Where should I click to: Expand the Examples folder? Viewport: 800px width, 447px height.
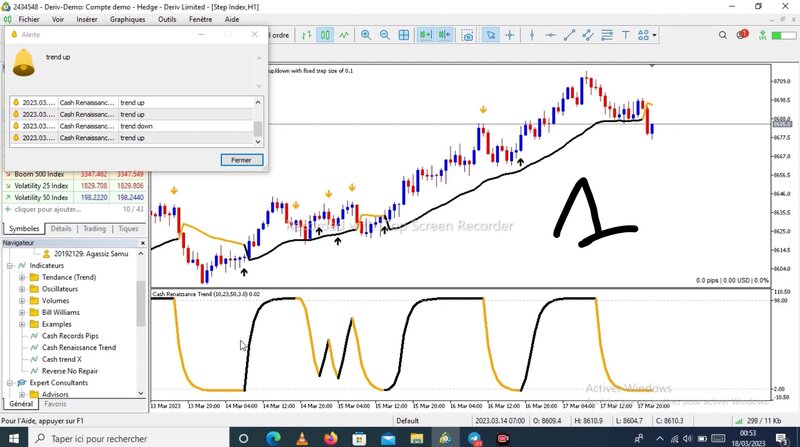click(22, 324)
